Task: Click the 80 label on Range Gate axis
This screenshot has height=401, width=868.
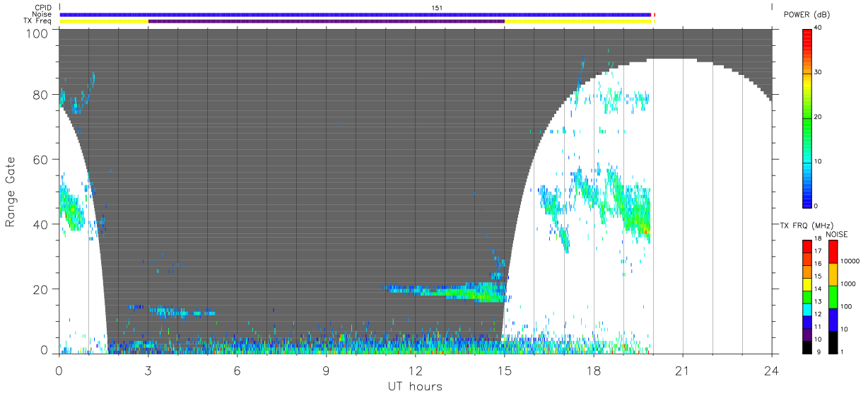Action: coord(41,94)
